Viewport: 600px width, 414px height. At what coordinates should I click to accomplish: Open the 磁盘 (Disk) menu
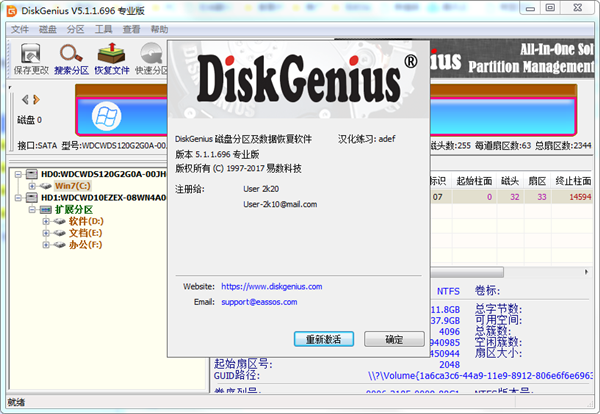tap(48, 30)
